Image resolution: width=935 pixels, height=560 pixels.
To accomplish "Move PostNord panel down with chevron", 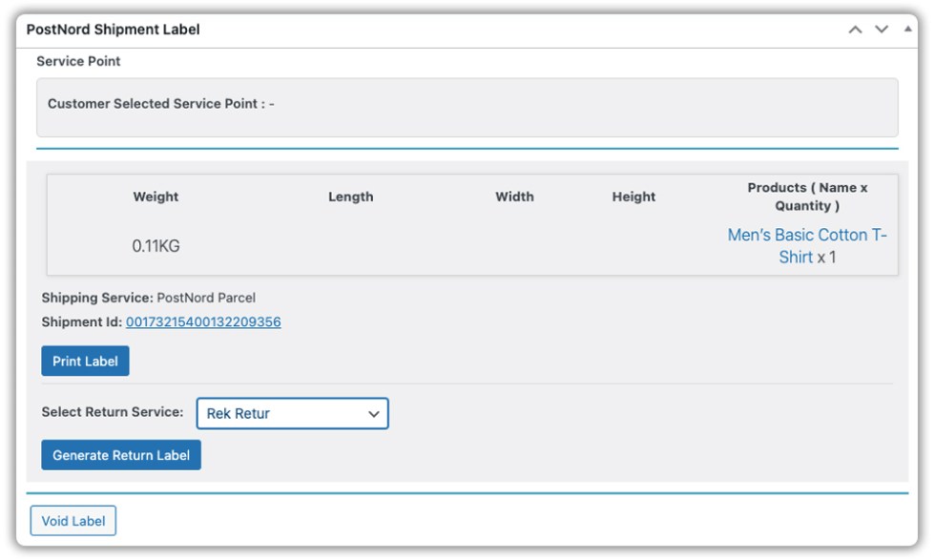I will [882, 30].
